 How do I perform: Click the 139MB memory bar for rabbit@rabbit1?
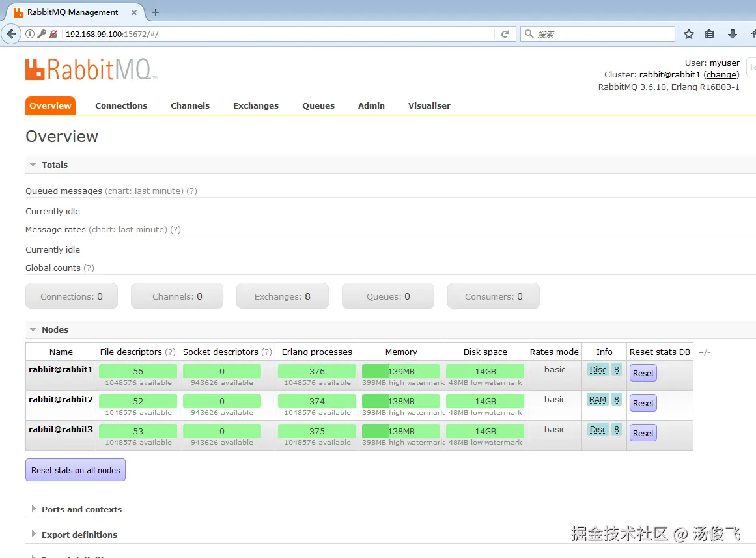pyautogui.click(x=401, y=371)
